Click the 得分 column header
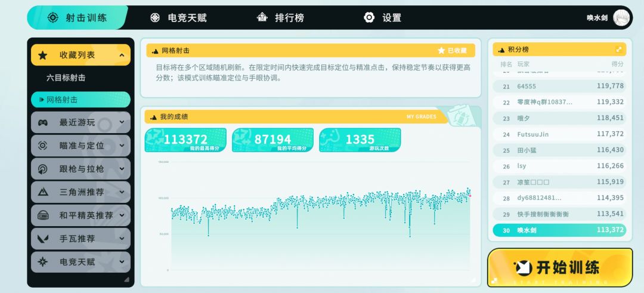Screen dimensions: 644x293 point(617,64)
